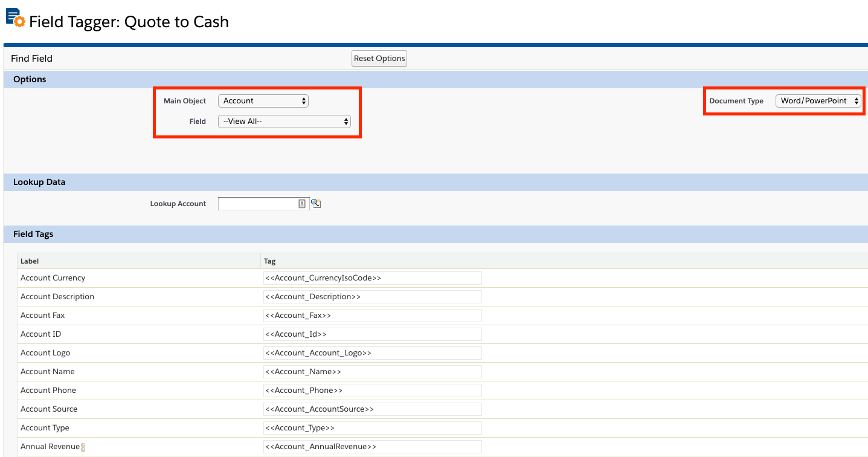Click the Reset Options button
The image size is (868, 457).
[x=379, y=59]
